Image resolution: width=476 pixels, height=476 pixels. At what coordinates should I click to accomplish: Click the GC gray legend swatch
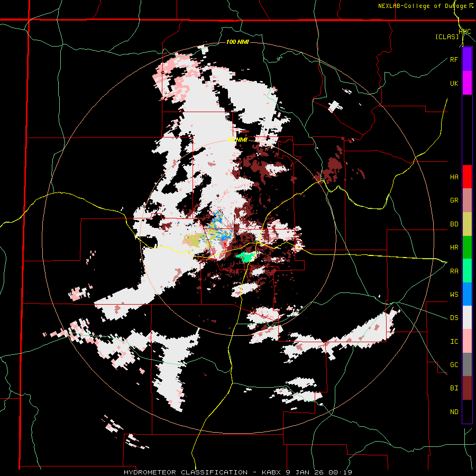coord(467,364)
